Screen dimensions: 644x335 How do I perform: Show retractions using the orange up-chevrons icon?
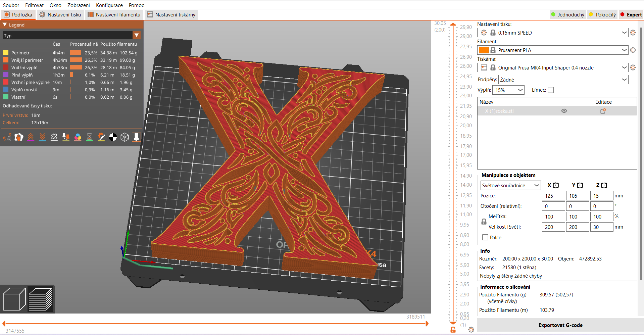click(31, 137)
